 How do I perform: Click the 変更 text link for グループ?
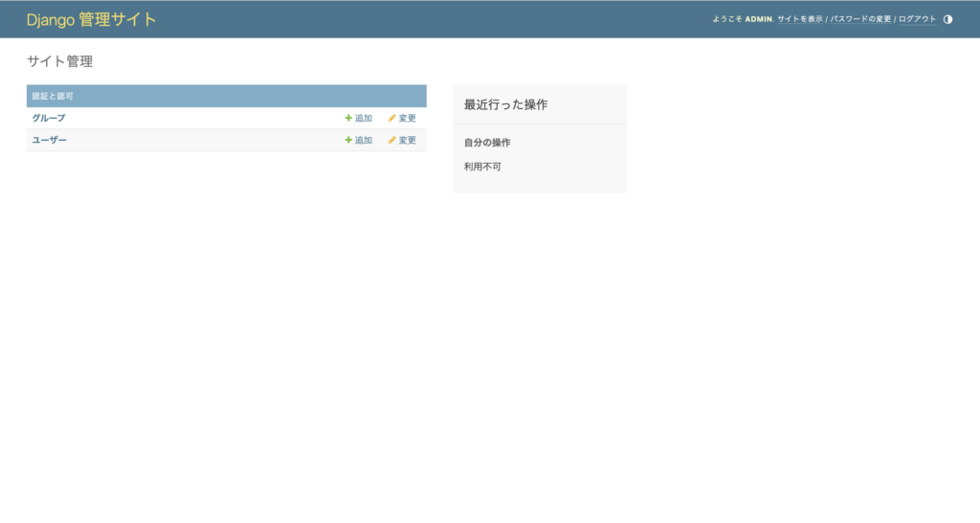pos(408,118)
